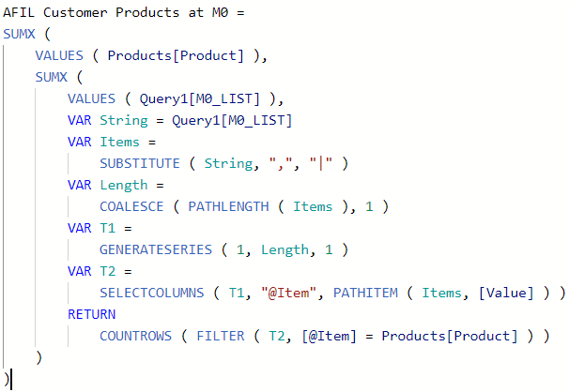Click the inner indented SUMX keyword
Screen dimensions: 569x392
pyautogui.click(x=51, y=77)
